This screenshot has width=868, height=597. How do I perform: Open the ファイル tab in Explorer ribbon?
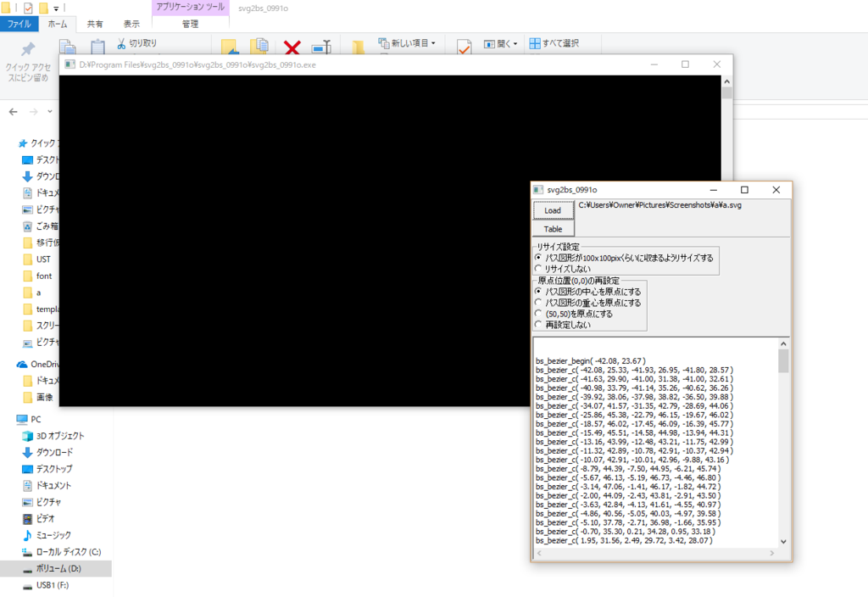[19, 24]
